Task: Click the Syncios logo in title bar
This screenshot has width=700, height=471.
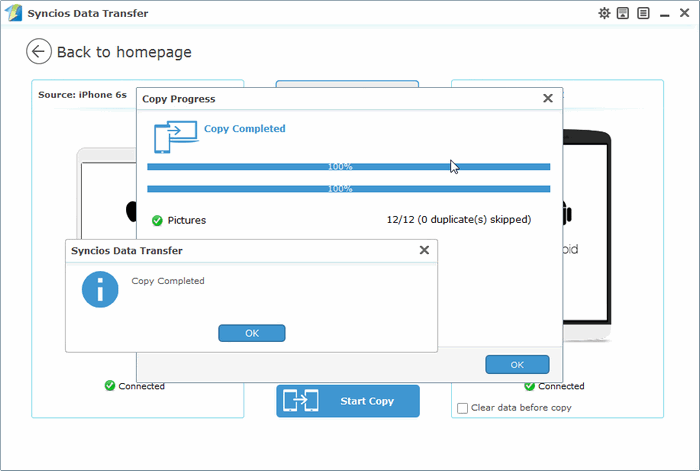Action: [13, 13]
